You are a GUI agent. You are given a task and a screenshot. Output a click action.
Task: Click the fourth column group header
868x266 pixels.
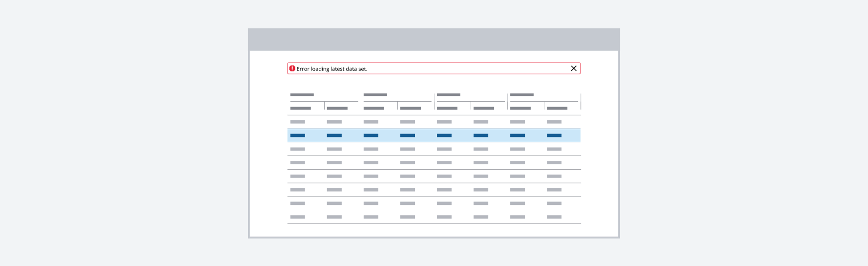click(x=522, y=95)
